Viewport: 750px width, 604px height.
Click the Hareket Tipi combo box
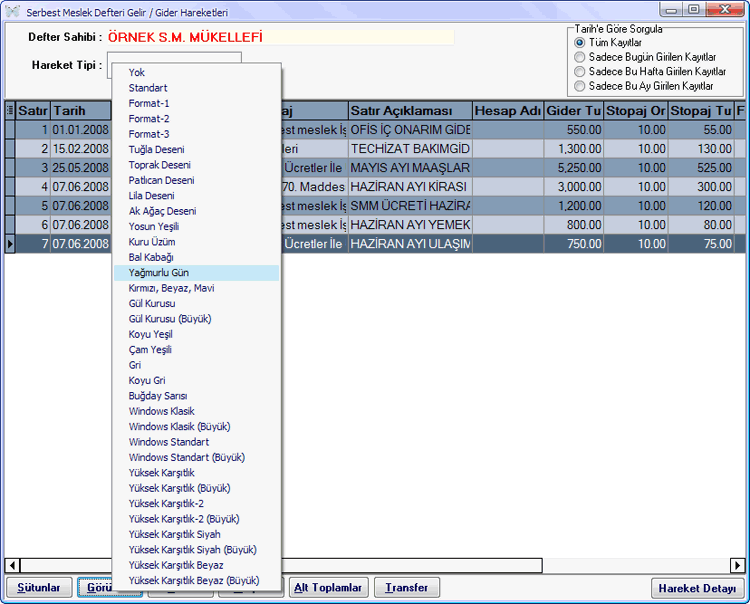tap(174, 57)
